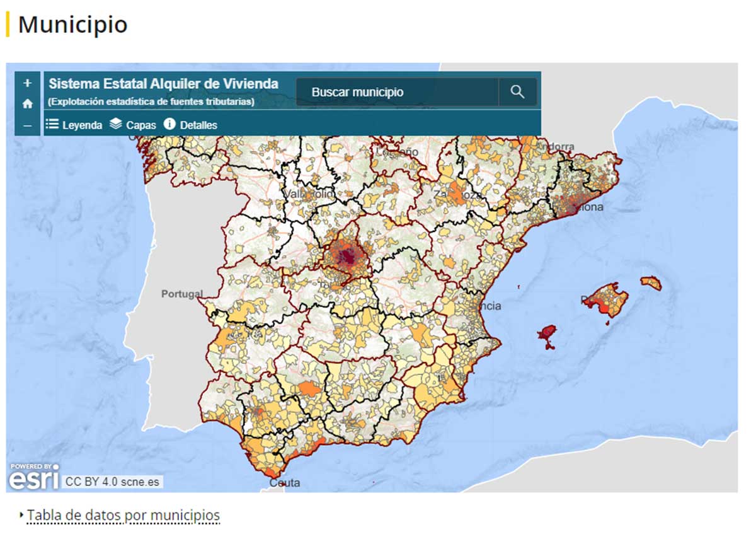Show the Detalles info icon
The image size is (756, 539).
coord(169,124)
